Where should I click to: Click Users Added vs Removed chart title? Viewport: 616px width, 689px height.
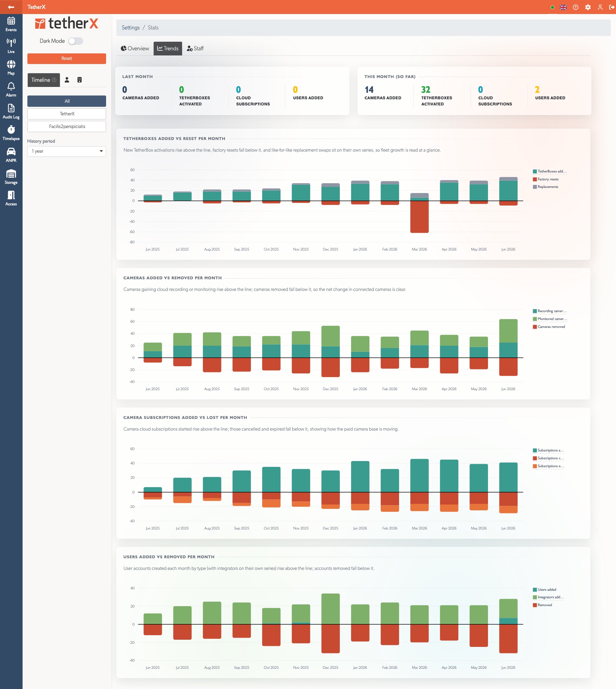[x=169, y=557]
